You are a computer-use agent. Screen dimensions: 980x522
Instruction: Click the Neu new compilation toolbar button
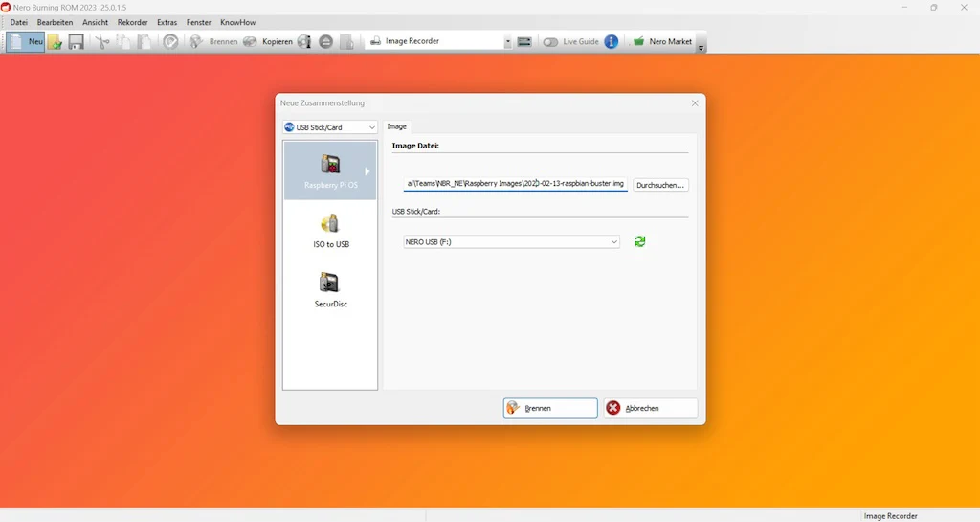tap(26, 41)
